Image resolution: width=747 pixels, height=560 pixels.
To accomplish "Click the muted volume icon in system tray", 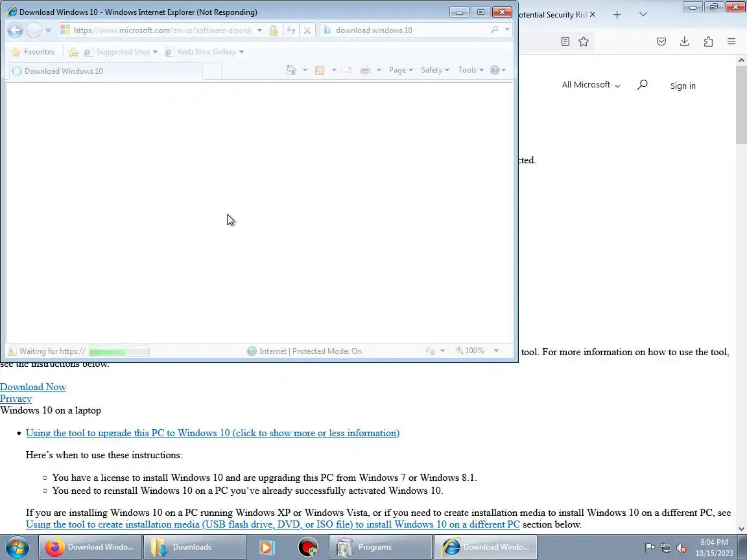I will [x=682, y=548].
